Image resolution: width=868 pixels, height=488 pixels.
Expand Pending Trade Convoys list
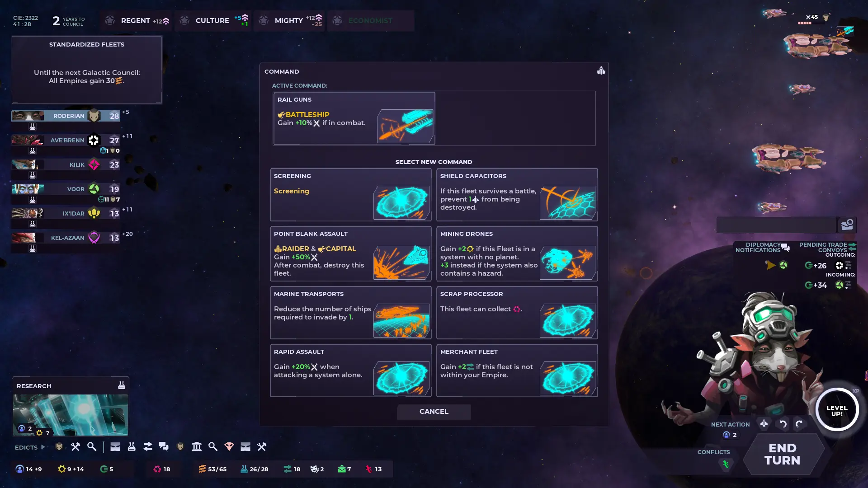pyautogui.click(x=827, y=247)
